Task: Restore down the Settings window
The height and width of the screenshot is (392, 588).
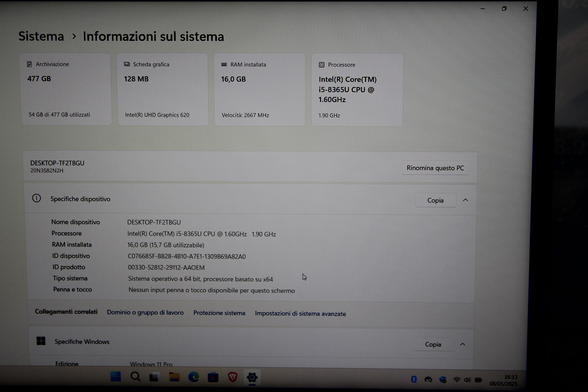Action: [x=504, y=9]
